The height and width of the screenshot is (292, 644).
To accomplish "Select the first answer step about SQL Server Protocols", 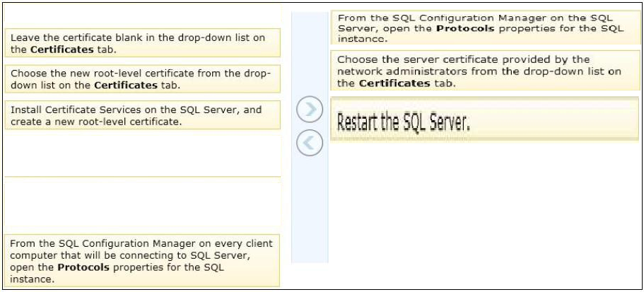I will [486, 28].
